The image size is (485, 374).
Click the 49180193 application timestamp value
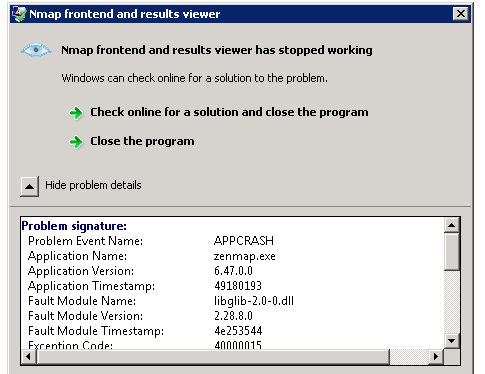point(238,286)
